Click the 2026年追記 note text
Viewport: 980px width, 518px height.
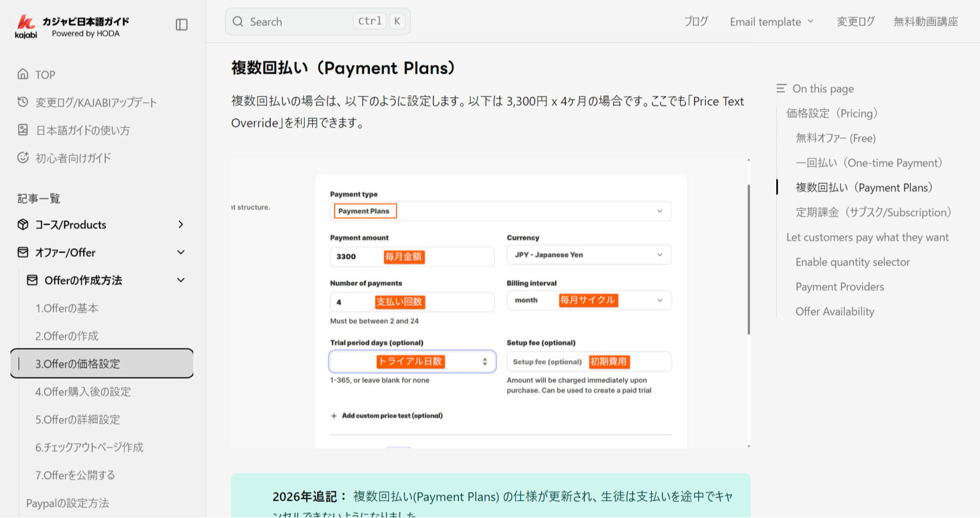[502, 504]
